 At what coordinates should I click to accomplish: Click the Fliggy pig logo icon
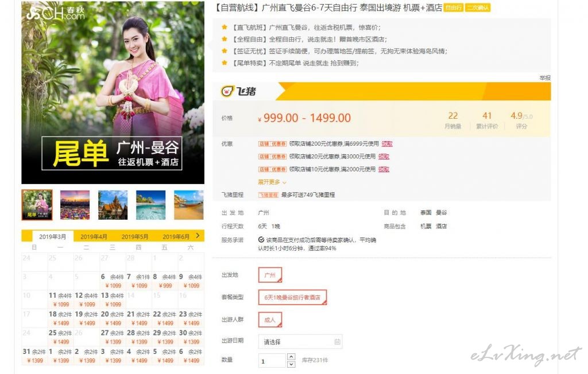(x=227, y=91)
